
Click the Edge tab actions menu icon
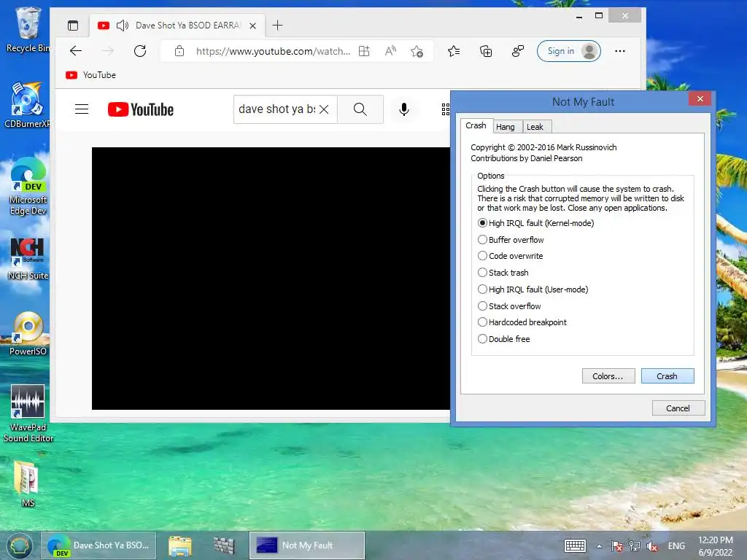[73, 26]
